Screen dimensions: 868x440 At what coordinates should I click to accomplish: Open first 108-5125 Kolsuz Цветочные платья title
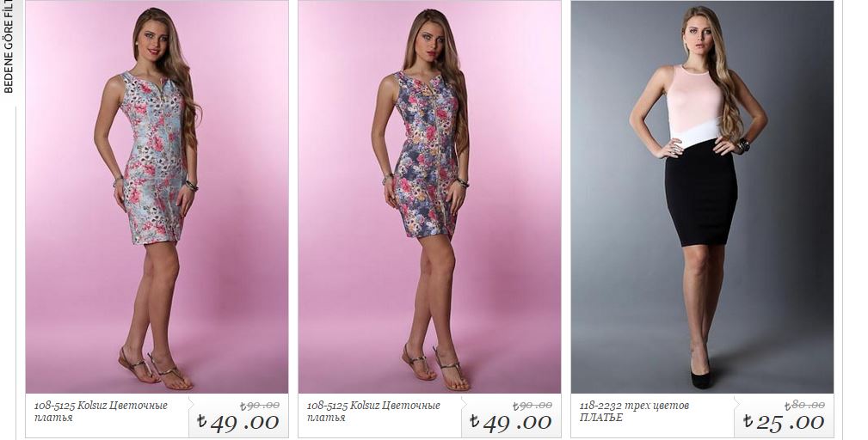pos(101,412)
